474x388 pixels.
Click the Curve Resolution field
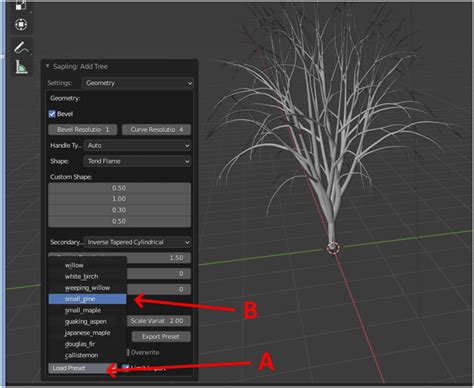[156, 130]
